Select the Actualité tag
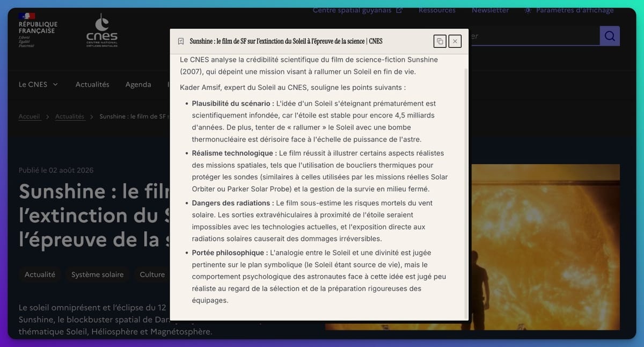This screenshot has height=347, width=644. tap(40, 274)
